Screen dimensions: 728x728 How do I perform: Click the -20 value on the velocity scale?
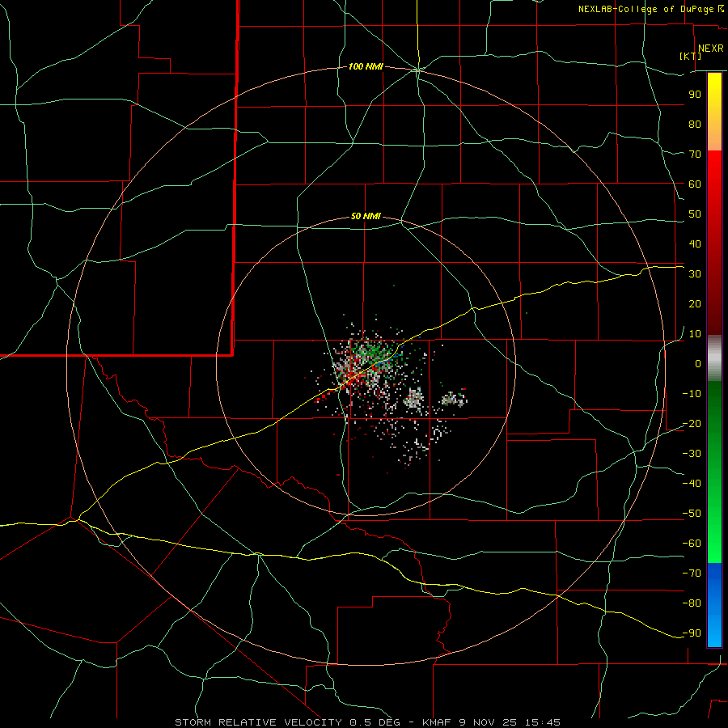[692, 423]
